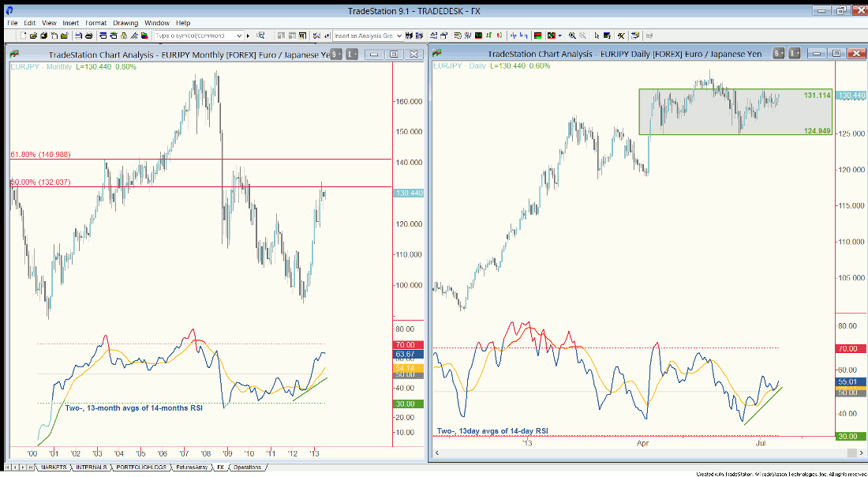Open the Format menu
Screen dimensions: 868x477
pos(95,23)
